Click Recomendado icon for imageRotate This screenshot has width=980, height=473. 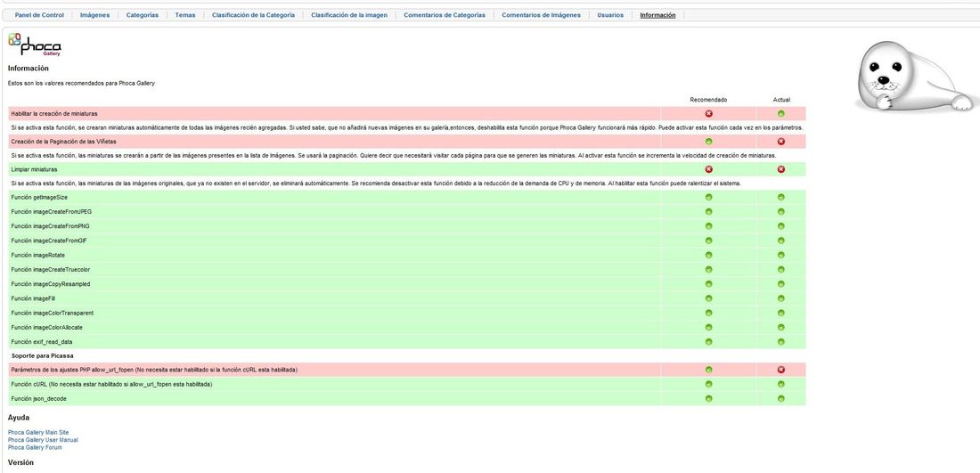[708, 255]
